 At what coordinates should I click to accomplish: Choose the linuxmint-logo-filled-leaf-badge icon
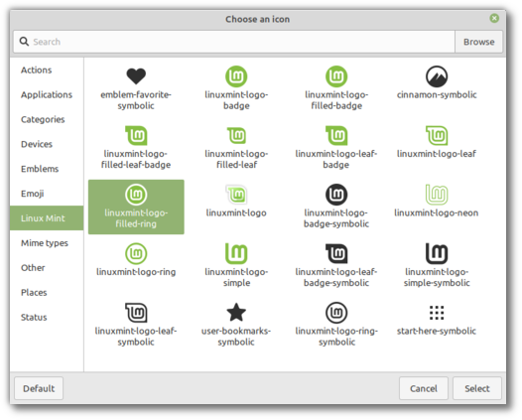click(136, 136)
